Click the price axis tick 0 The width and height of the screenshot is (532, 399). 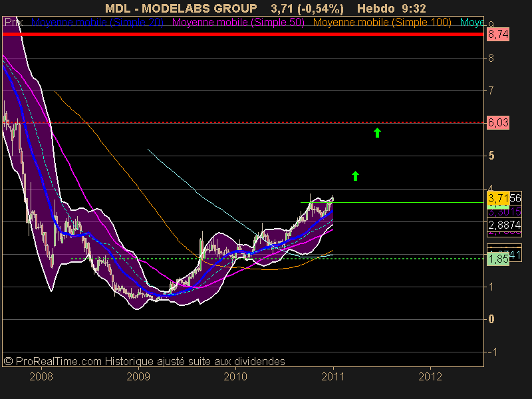click(491, 319)
